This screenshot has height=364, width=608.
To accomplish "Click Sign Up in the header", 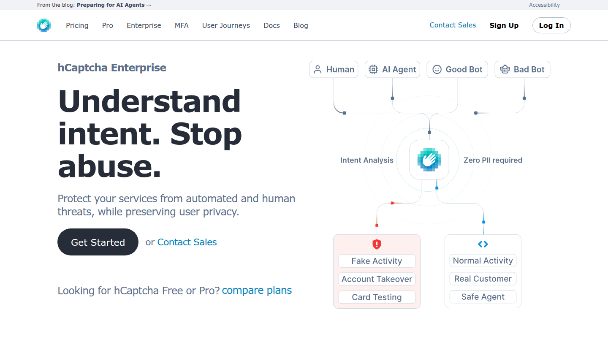I will pyautogui.click(x=504, y=25).
